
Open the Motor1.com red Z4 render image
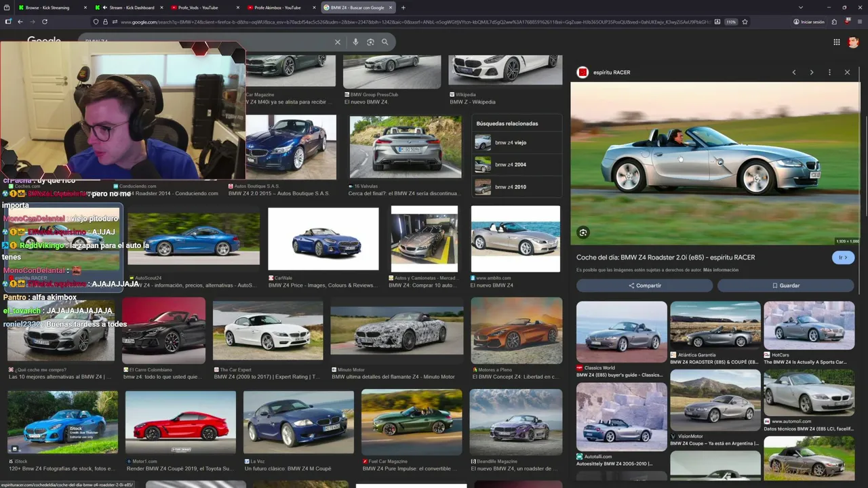[181, 423]
